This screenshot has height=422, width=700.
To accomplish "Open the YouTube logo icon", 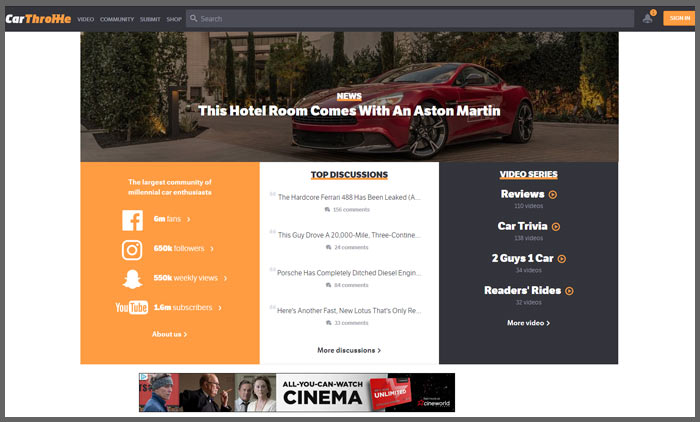I will pos(132,307).
